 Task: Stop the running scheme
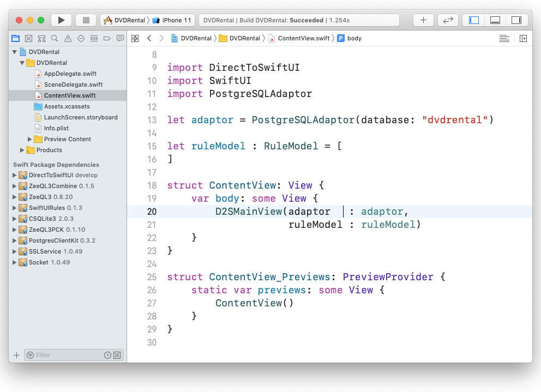[x=86, y=20]
